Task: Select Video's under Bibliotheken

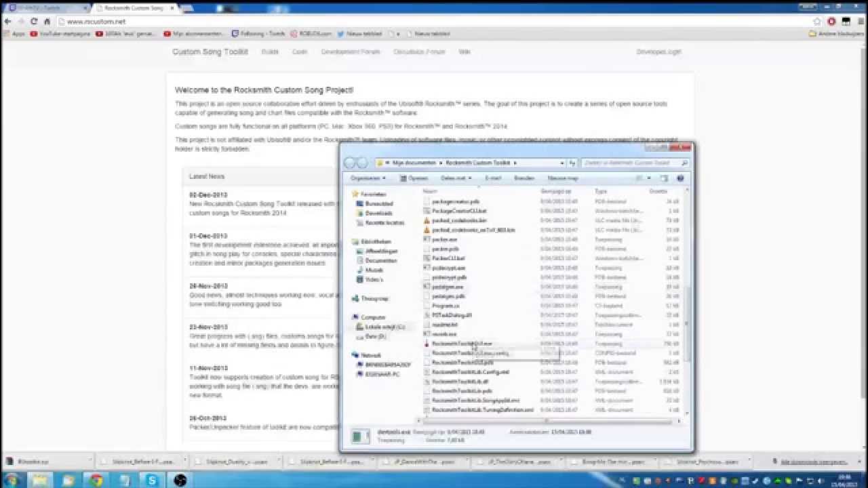Action: click(374, 279)
